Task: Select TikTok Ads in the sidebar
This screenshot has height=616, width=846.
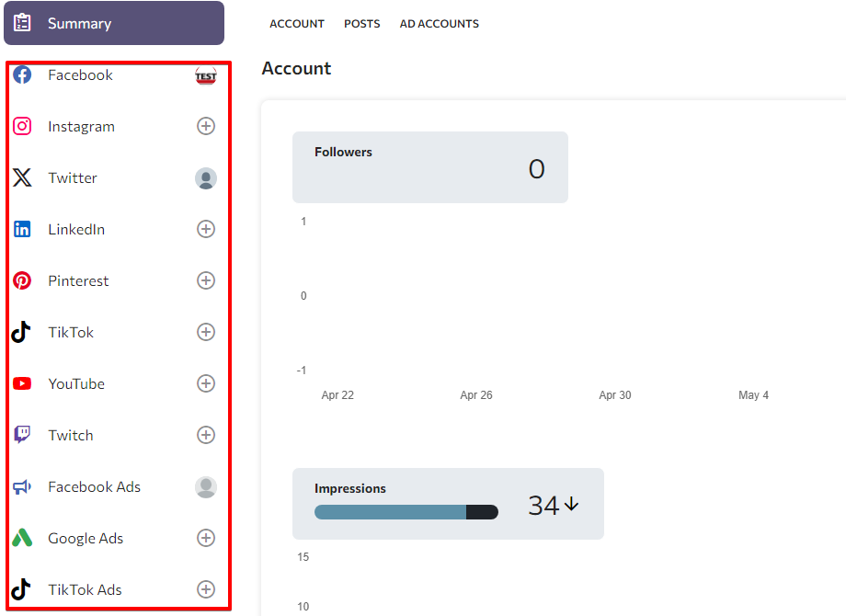Action: (x=85, y=590)
